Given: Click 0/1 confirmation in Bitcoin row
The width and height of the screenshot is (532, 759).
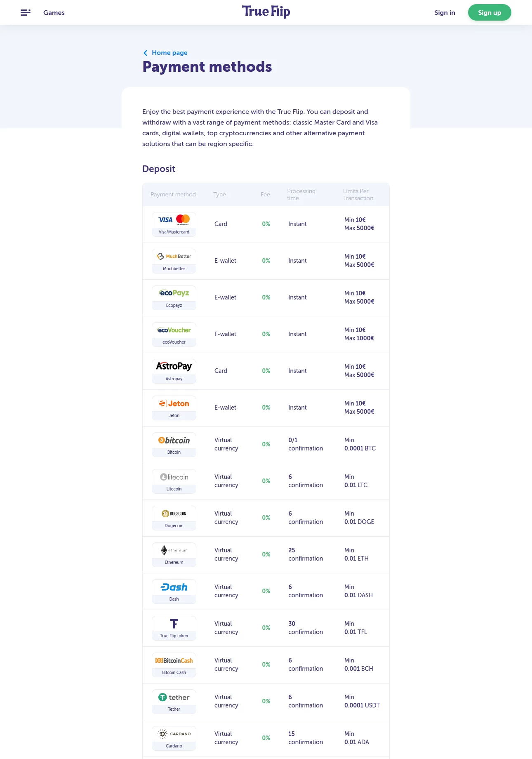Looking at the screenshot, I should tap(306, 444).
